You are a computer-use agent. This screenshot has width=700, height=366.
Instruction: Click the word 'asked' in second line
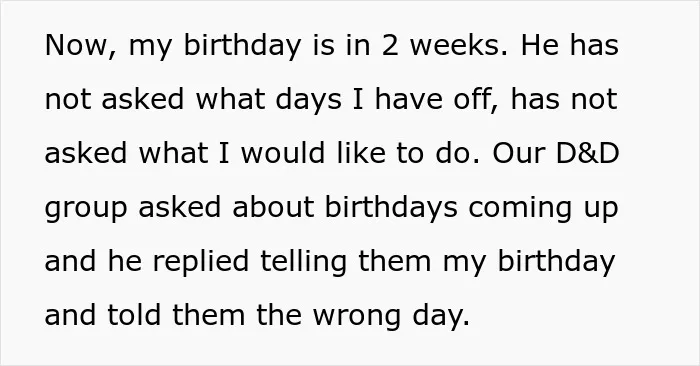pyautogui.click(x=142, y=99)
